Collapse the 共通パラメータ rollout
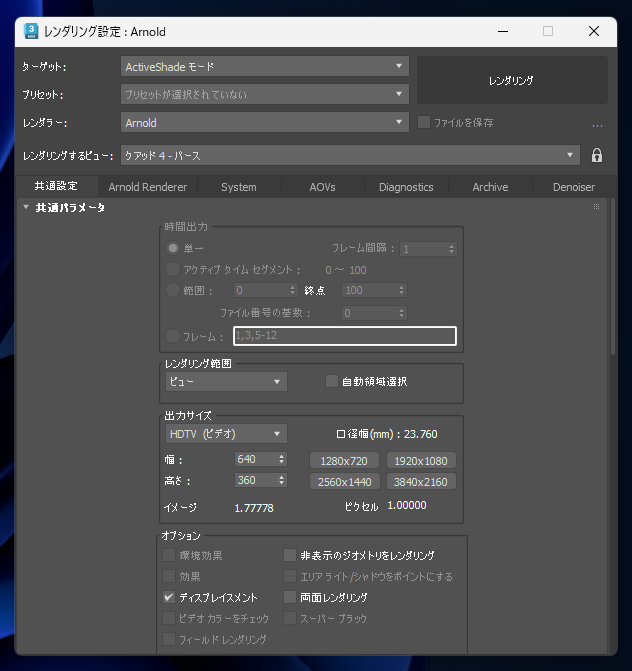 pyautogui.click(x=26, y=207)
